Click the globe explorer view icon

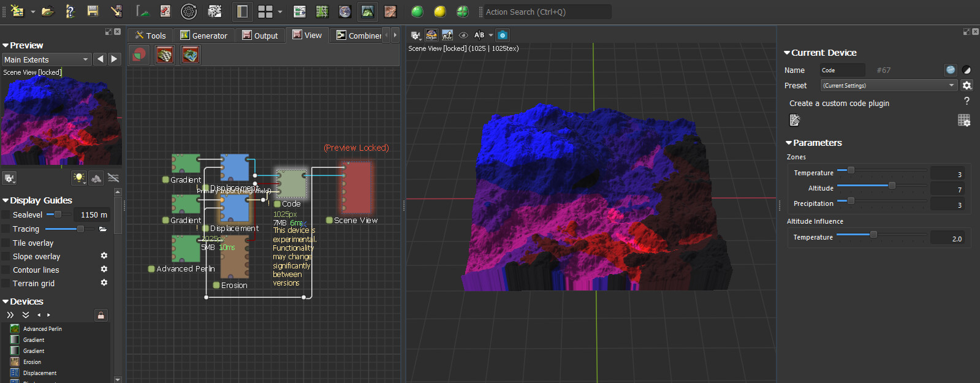click(345, 12)
